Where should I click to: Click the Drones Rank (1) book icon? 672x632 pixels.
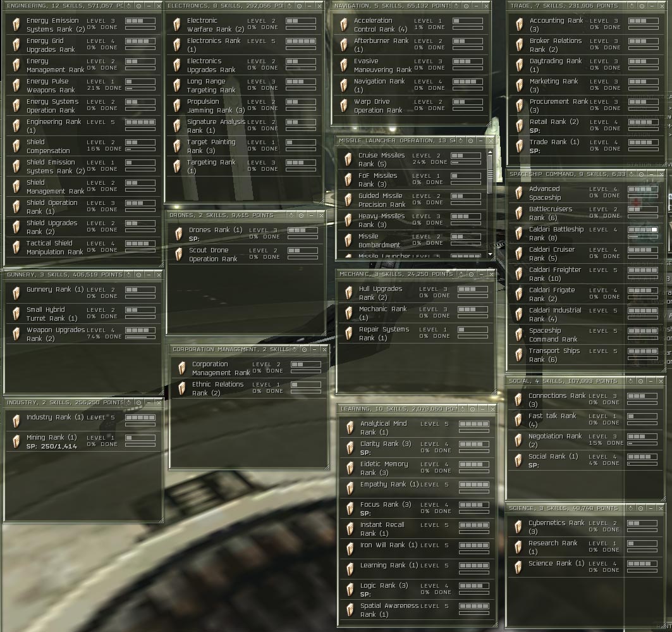(x=179, y=234)
